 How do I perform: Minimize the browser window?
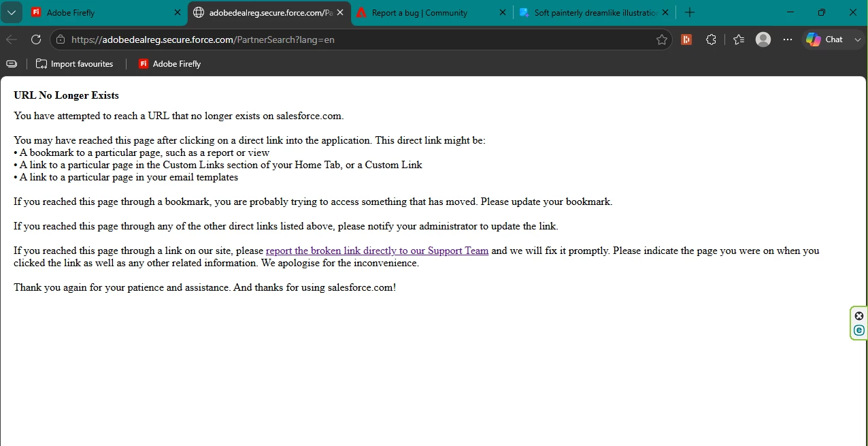pos(790,12)
